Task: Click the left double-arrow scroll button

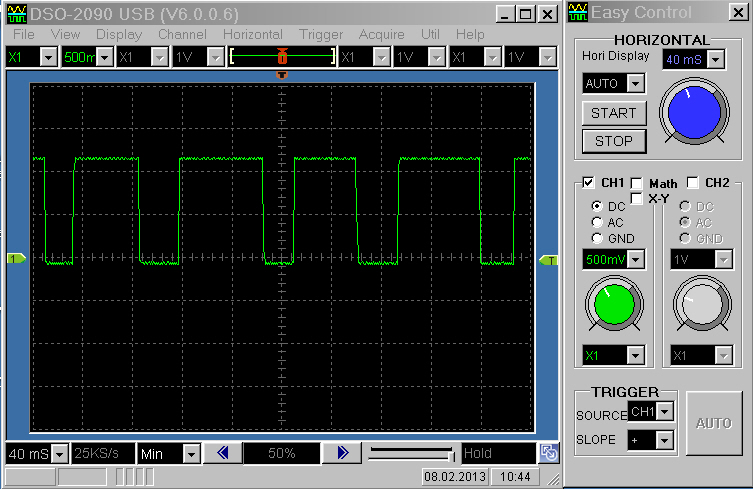Action: click(x=222, y=453)
